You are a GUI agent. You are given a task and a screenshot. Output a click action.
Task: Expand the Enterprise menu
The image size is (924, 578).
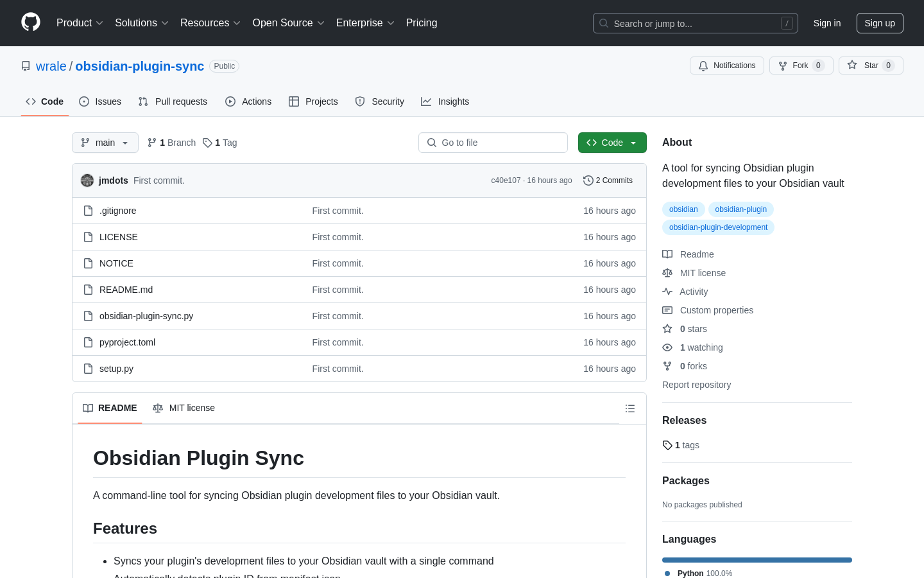[x=365, y=23]
